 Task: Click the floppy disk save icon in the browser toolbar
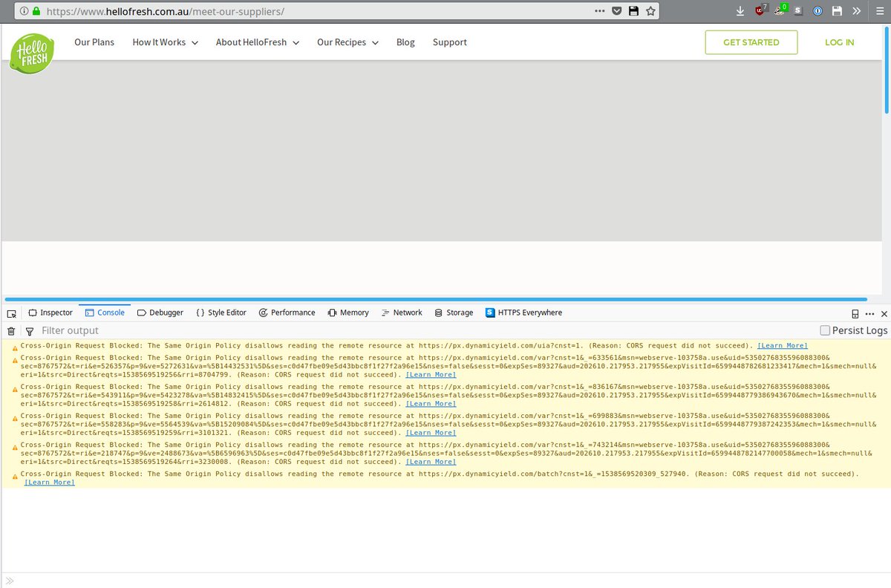[837, 11]
